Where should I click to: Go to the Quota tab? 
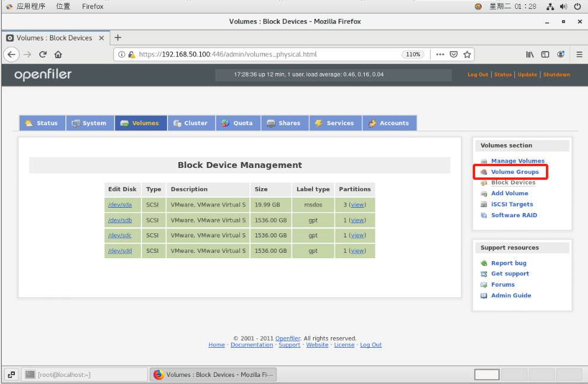(x=238, y=123)
